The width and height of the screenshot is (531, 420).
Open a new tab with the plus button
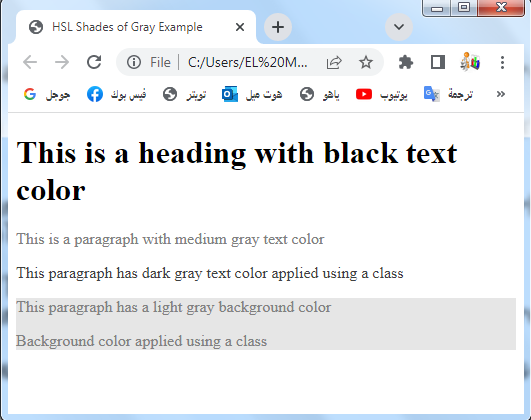pos(278,27)
